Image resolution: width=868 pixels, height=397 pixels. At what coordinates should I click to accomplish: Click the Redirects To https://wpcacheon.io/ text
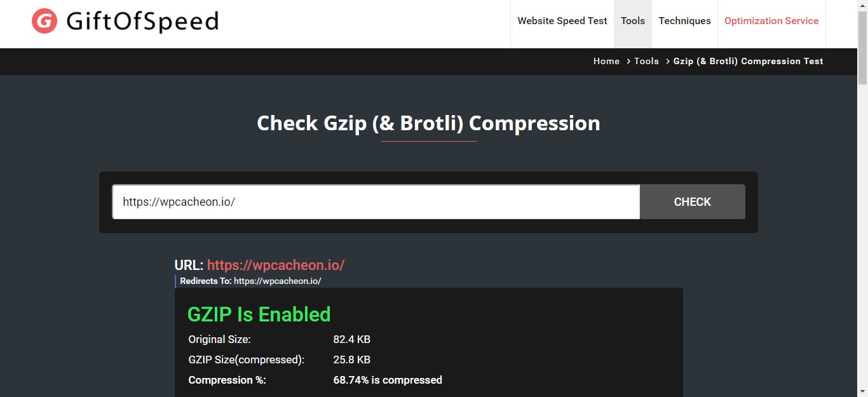coord(250,281)
